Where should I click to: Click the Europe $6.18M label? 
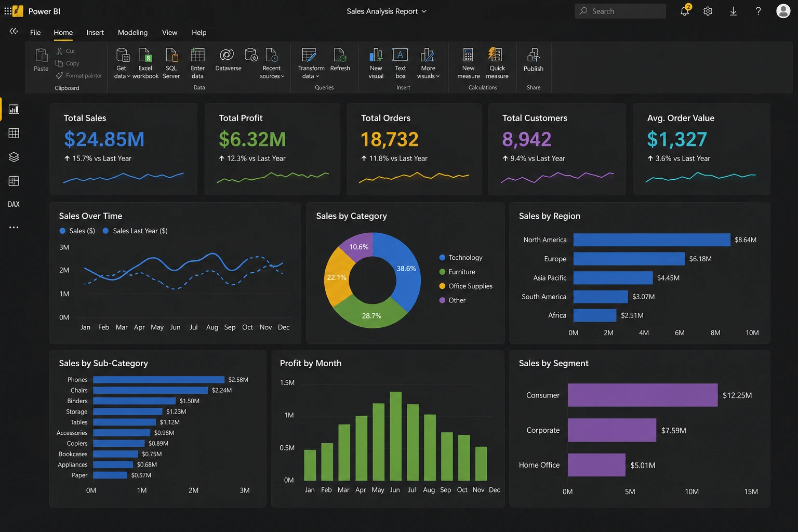click(x=700, y=259)
